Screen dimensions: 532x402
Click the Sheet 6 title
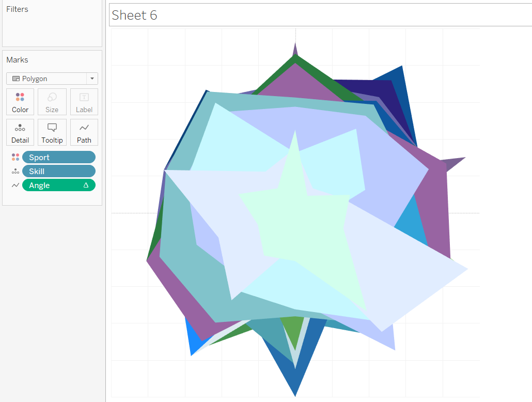[134, 15]
